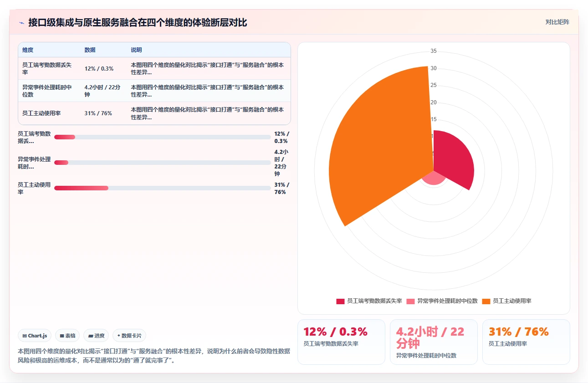Click the 数据 column header
588x383 pixels.
90,50
